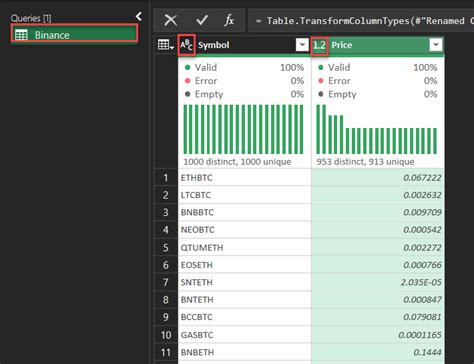The width and height of the screenshot is (474, 364).
Task: Select the BNBETH cell
Action: pyautogui.click(x=244, y=352)
